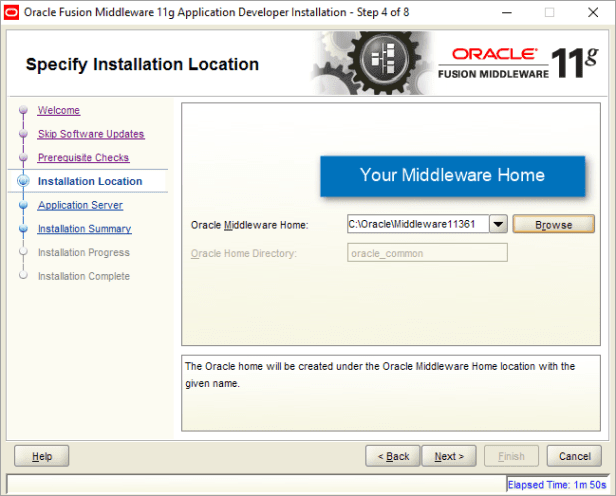616x496 pixels.
Task: Click the Your Middleware Home callout
Action: 452,176
